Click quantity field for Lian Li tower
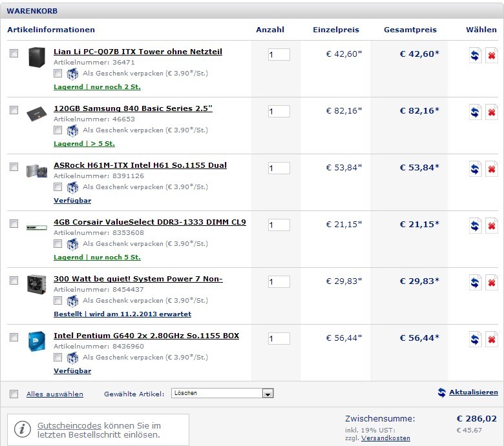Image resolution: width=504 pixels, height=446 pixels. tap(279, 55)
